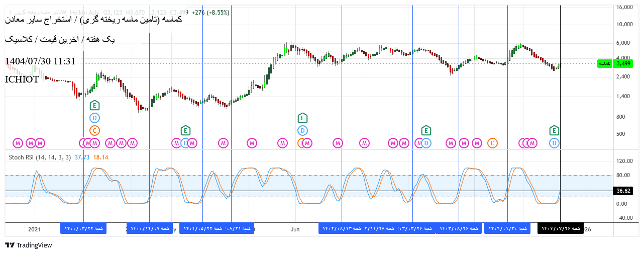Click the green E marker atop the leftmost stack
The image size is (644, 254).
click(94, 105)
